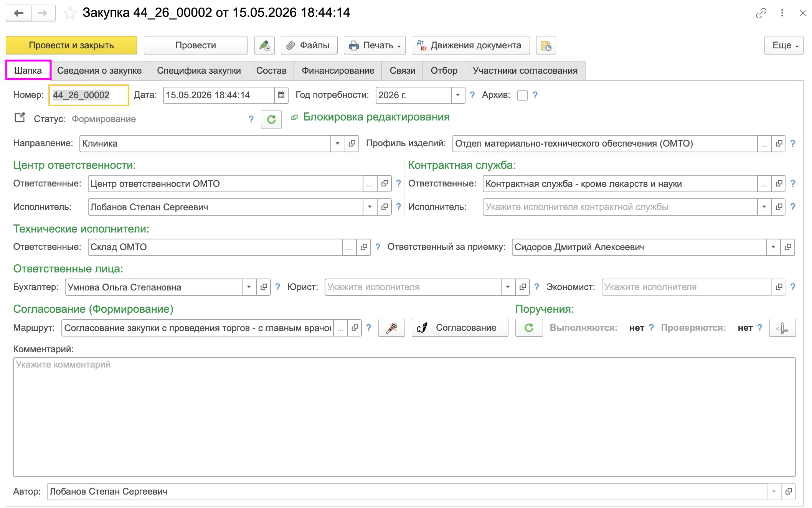812x508 pixels.
Task: Click Блокировка редактирования link
Action: click(376, 117)
